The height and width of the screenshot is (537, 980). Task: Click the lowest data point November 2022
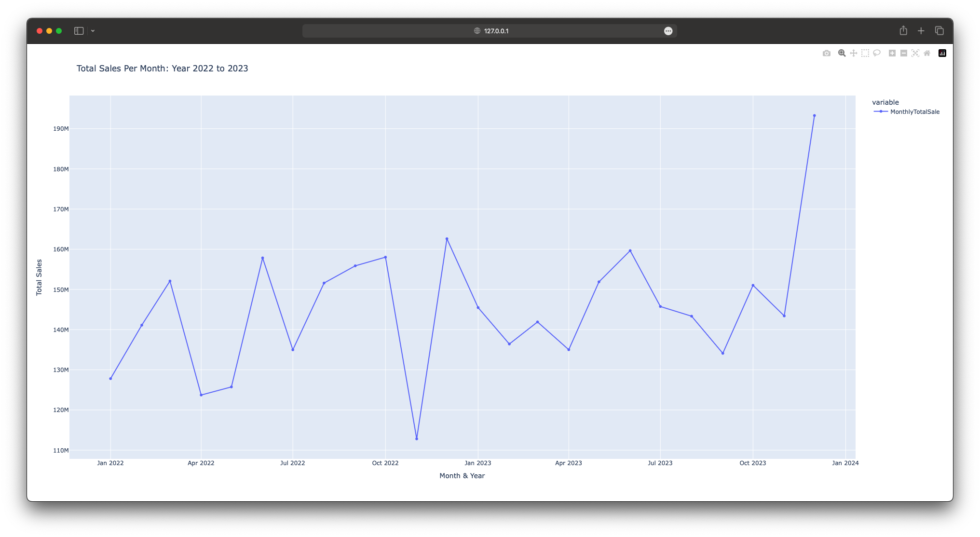coord(417,439)
